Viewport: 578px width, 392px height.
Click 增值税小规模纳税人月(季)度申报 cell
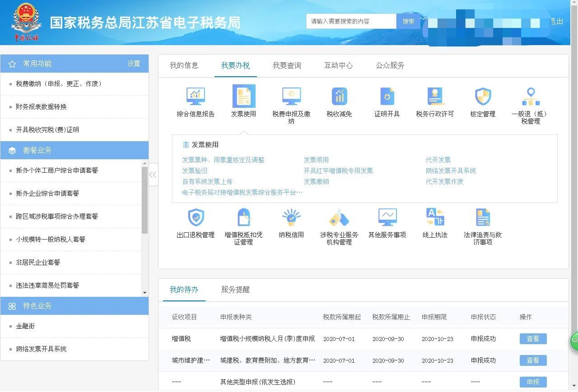pos(267,339)
